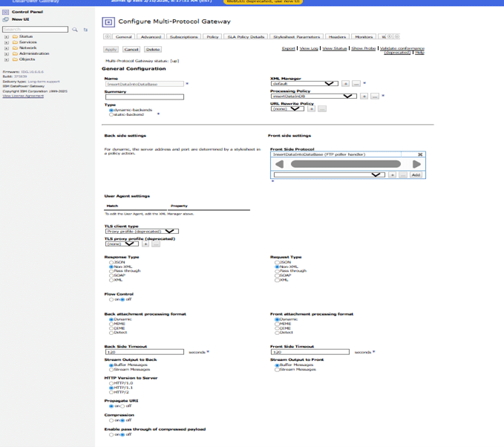This screenshot has height=447, width=504.
Task: Open the View Log link
Action: 308,48
